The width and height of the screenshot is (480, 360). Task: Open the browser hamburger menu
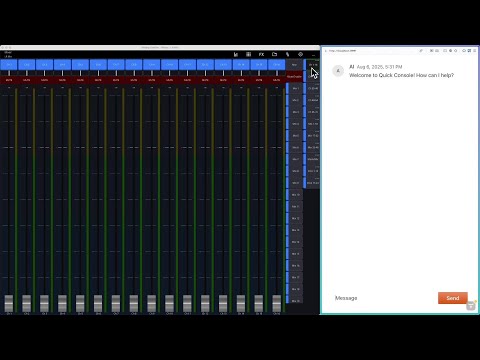coord(475,51)
